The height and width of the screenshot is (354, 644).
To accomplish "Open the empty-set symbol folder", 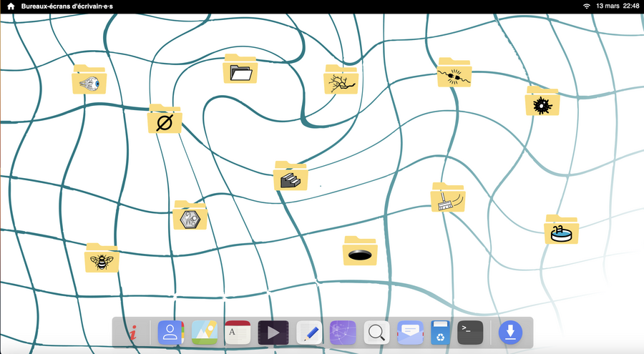I will tap(165, 120).
